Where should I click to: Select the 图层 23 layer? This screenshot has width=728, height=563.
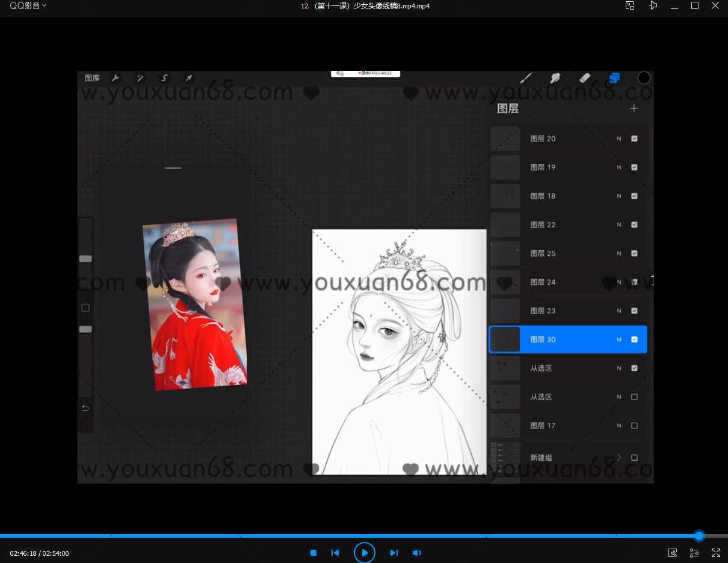[x=568, y=310]
